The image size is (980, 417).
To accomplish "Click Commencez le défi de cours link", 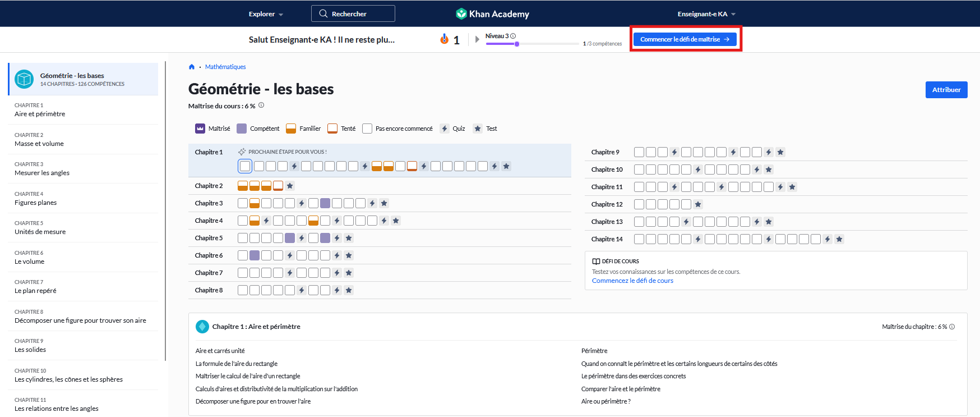I will [x=632, y=281].
